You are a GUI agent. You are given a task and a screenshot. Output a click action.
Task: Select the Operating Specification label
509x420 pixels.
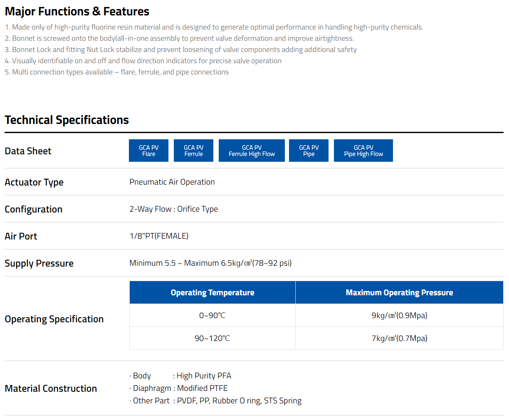click(54, 319)
